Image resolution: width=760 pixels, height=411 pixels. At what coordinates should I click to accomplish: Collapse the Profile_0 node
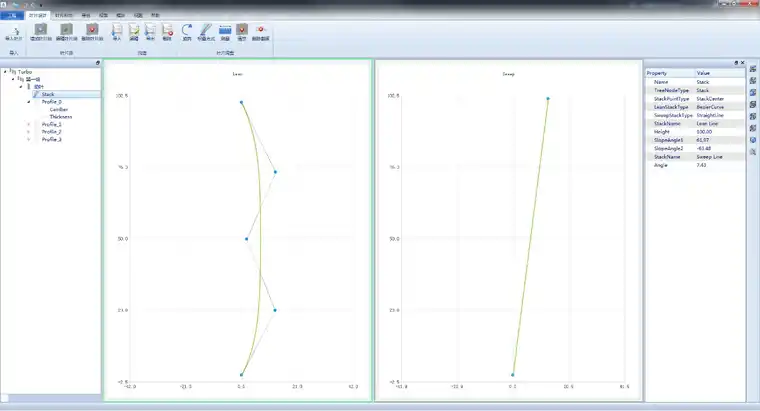pos(29,102)
